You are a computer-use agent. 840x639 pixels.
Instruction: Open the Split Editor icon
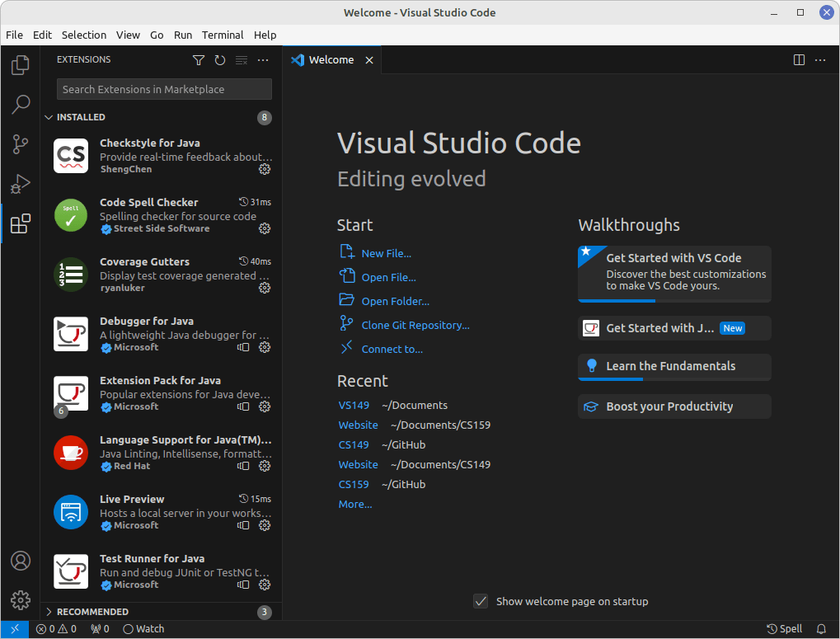[797, 59]
